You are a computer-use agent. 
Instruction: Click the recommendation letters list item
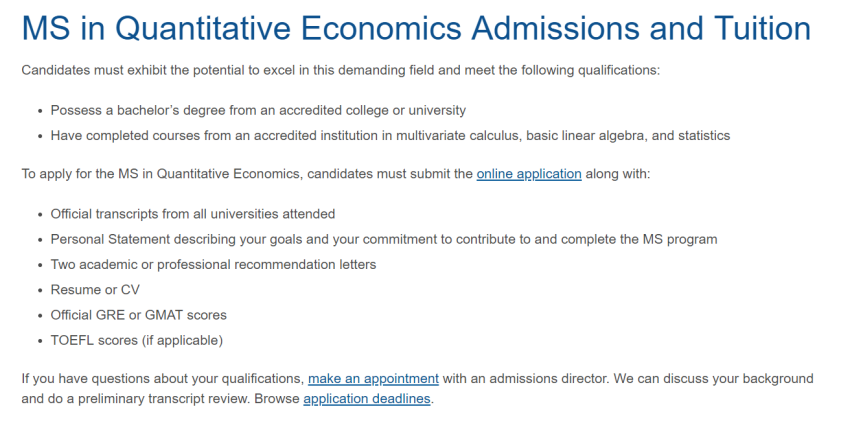(x=213, y=265)
